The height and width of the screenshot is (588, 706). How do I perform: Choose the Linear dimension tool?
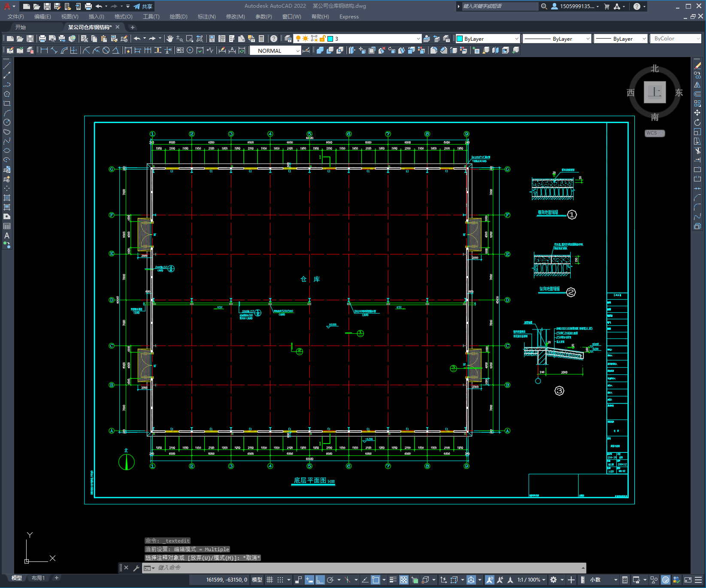[x=44, y=50]
